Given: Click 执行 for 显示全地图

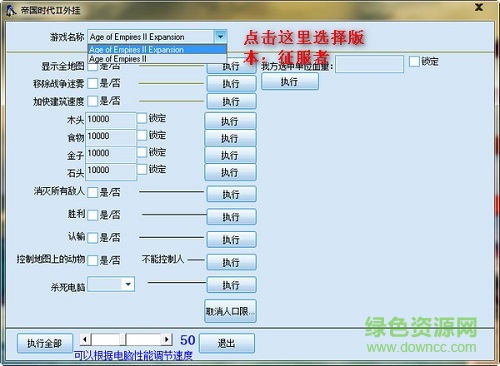Looking at the screenshot, I should pos(231,67).
